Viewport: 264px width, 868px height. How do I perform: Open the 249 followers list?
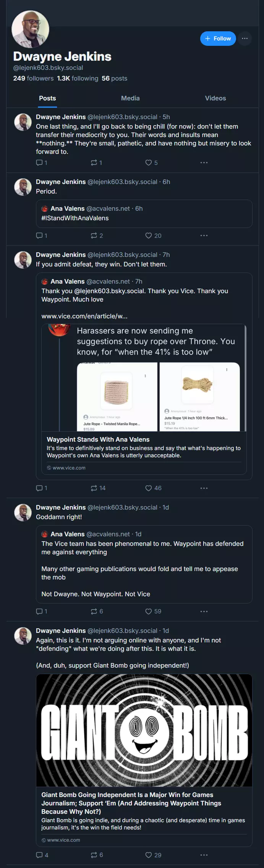pos(33,78)
